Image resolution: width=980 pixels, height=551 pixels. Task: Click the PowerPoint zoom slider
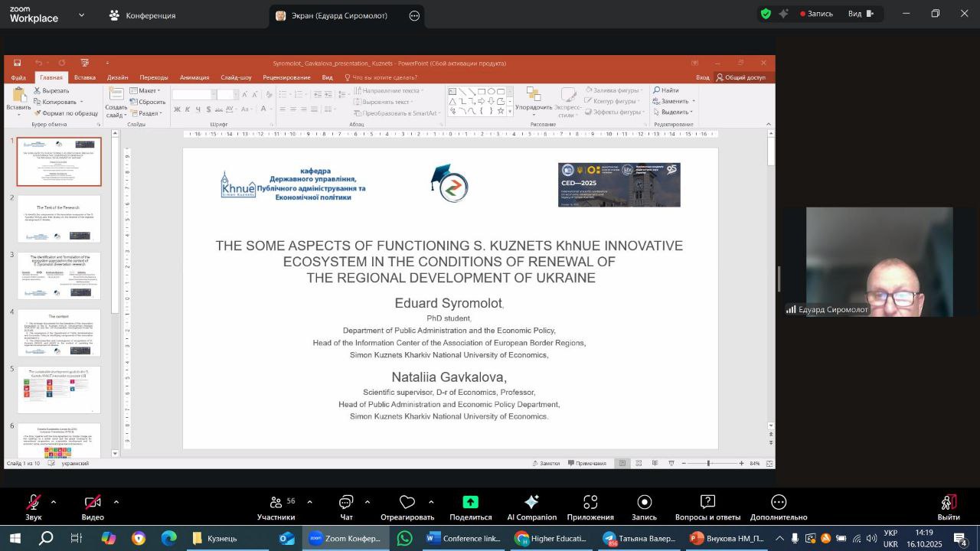click(x=708, y=463)
